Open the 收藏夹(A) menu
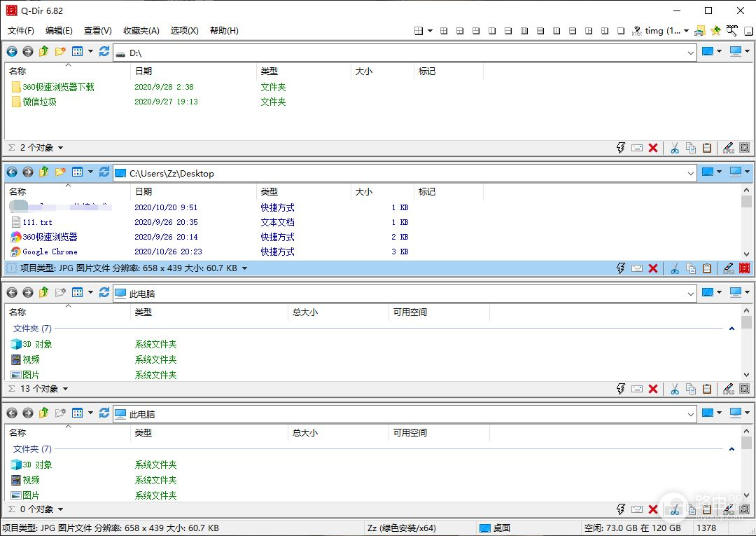 (141, 31)
